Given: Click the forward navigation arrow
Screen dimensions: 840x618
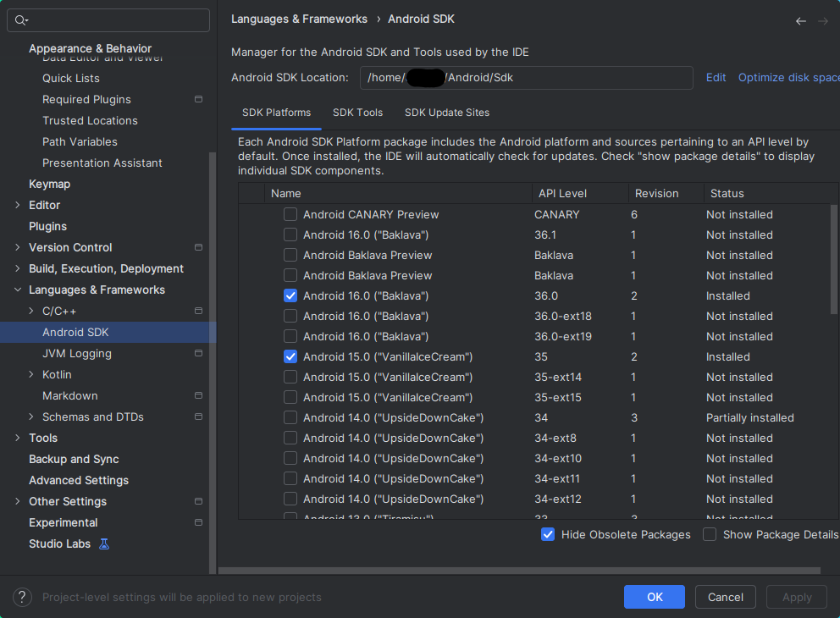Looking at the screenshot, I should (x=823, y=21).
